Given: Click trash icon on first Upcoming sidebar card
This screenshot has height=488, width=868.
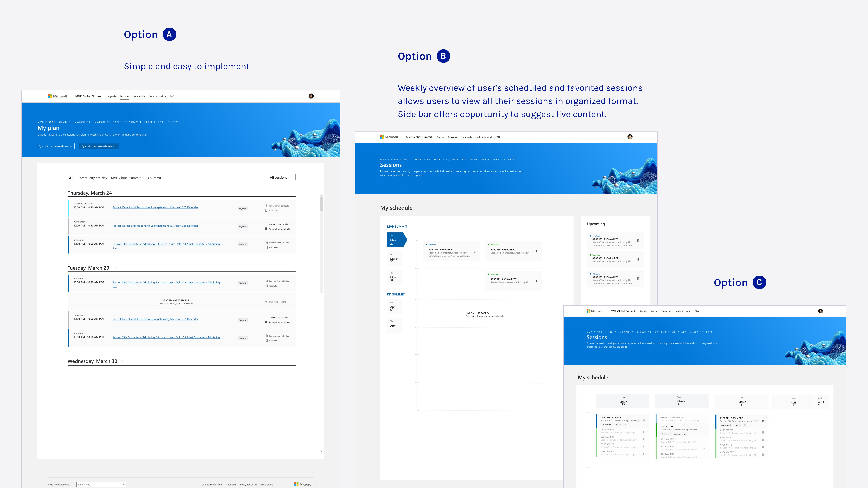Looking at the screenshot, I should [x=638, y=240].
